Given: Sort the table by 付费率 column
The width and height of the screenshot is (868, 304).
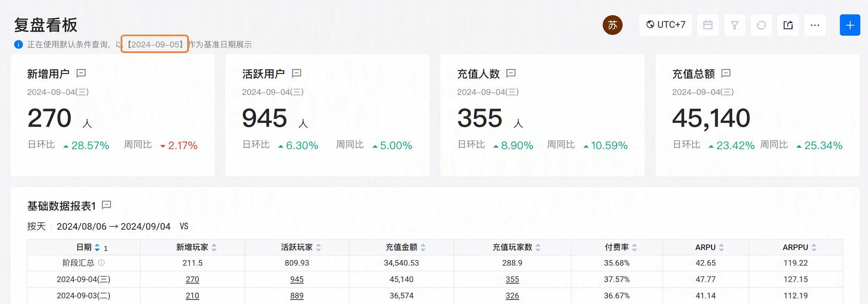Looking at the screenshot, I should 635,247.
